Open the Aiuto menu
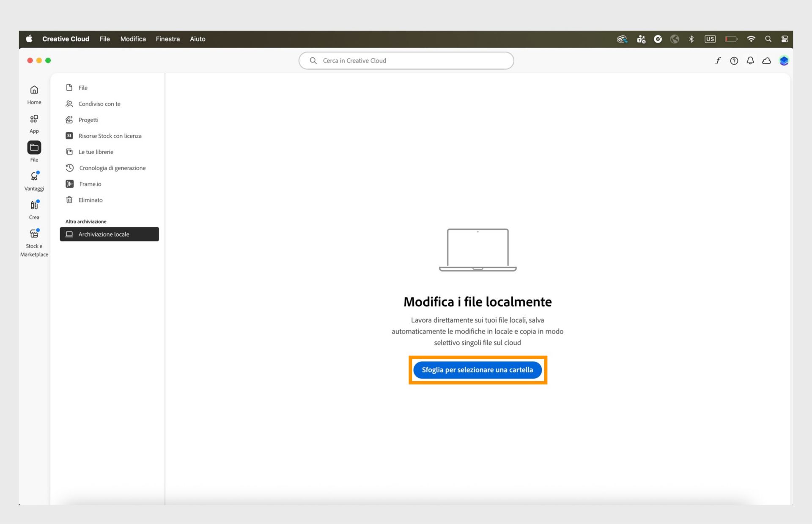Image resolution: width=812 pixels, height=524 pixels. click(x=198, y=39)
